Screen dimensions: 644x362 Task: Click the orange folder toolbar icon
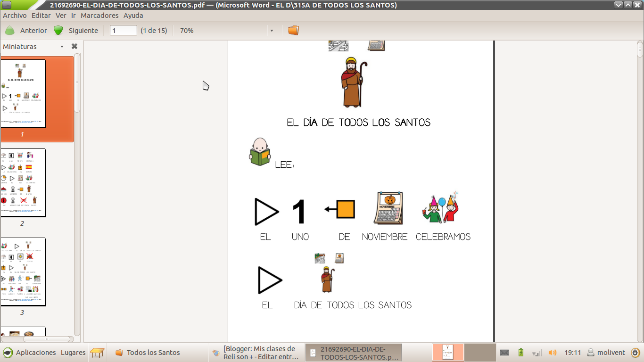[x=293, y=31]
